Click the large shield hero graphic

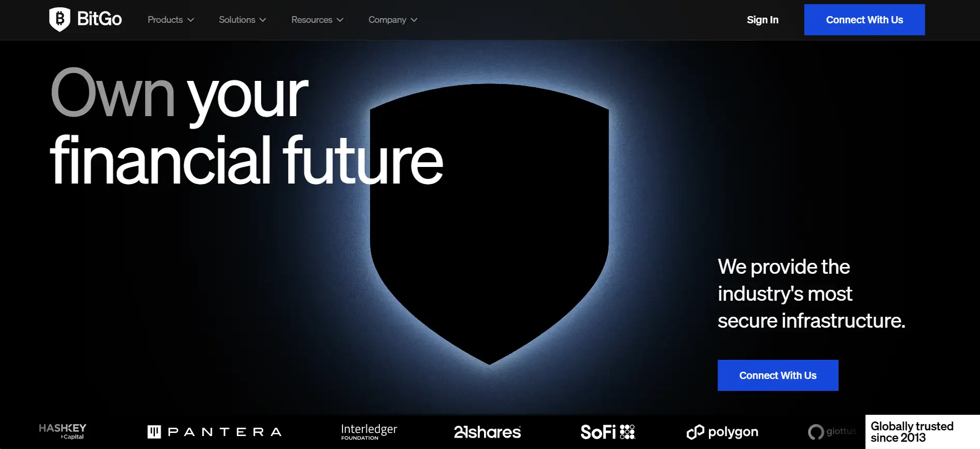coord(489,224)
